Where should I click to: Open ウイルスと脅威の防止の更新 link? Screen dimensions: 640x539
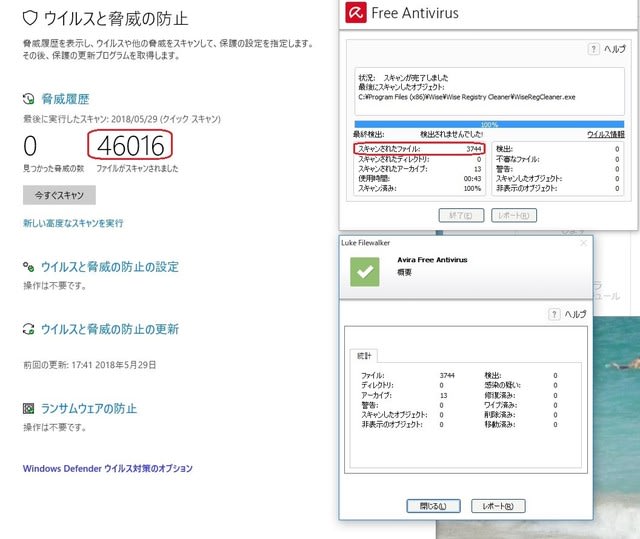pyautogui.click(x=110, y=329)
